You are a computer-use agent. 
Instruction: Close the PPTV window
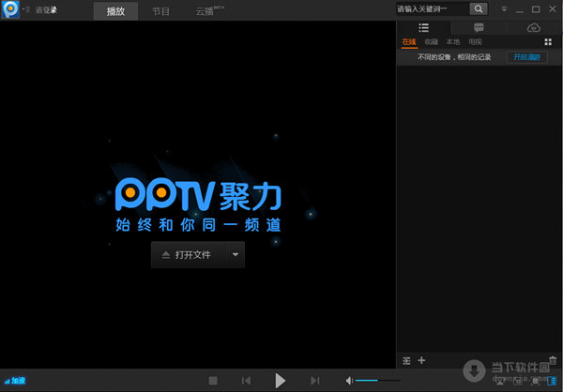click(x=553, y=9)
